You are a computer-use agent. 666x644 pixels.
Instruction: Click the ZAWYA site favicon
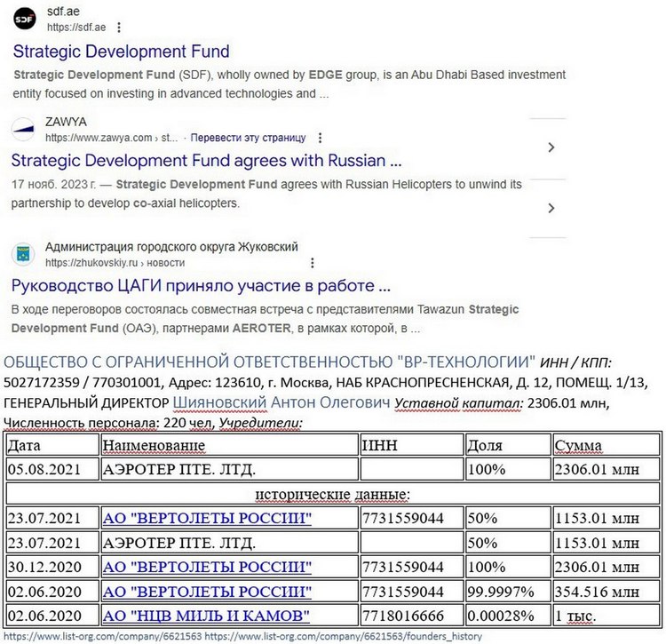click(23, 129)
